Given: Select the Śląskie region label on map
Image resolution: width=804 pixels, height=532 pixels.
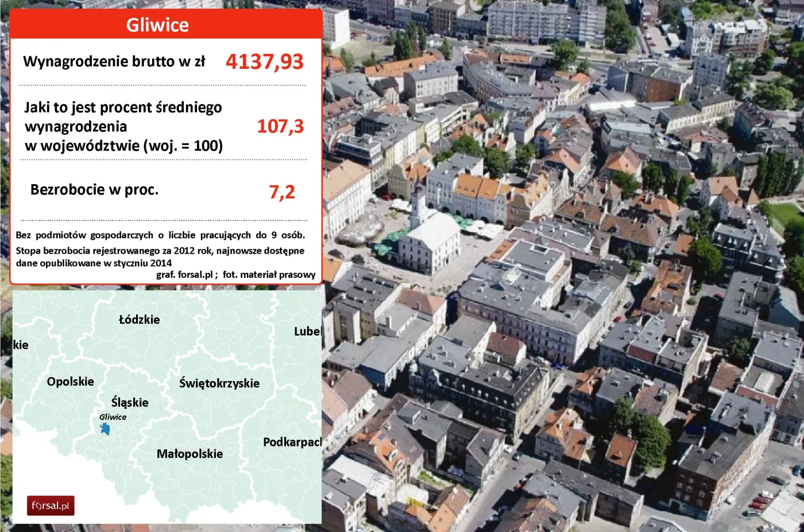Looking at the screenshot, I should [x=130, y=402].
